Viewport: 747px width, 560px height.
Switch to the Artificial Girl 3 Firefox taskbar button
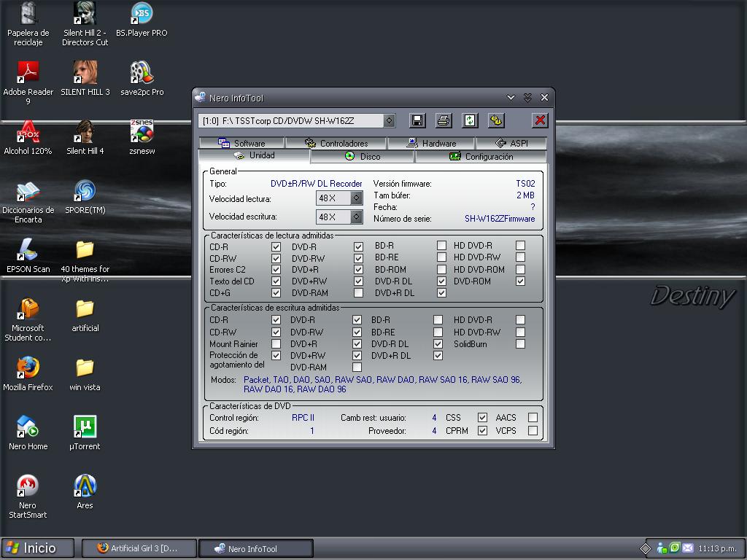tap(139, 548)
